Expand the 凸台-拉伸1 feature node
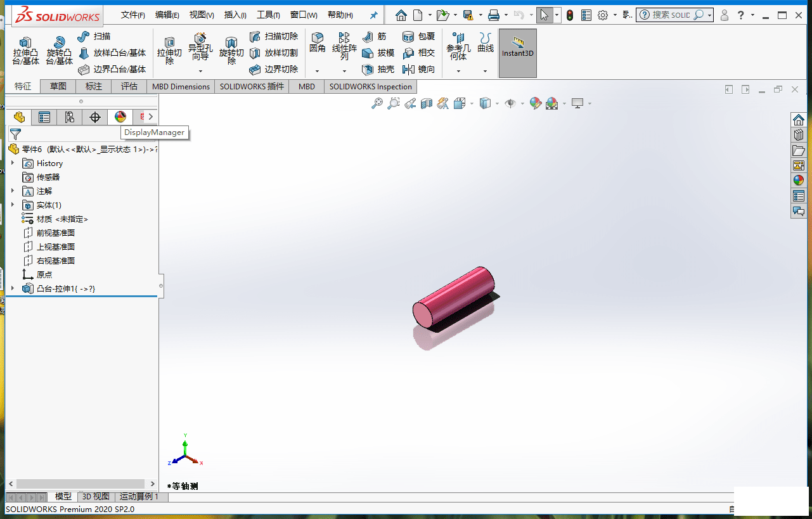The image size is (812, 519). pos(13,288)
